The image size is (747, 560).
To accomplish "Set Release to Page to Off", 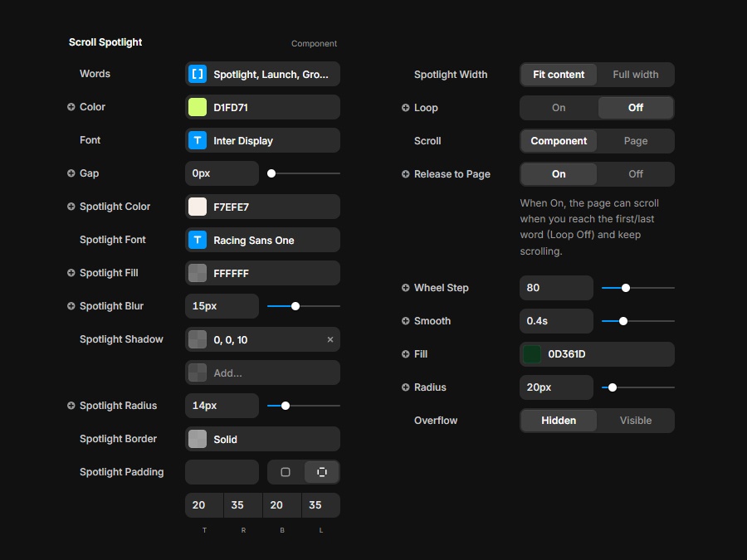I will (x=636, y=174).
